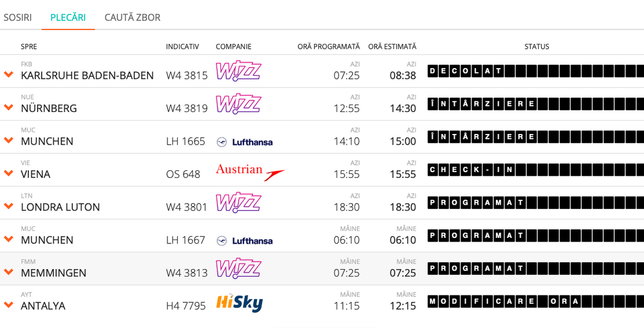
Task: Click the Wizz logo for Londra Luton
Action: pyautogui.click(x=238, y=203)
